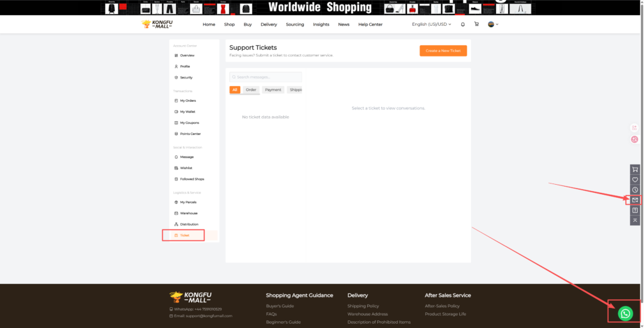Screen dimensions: 644x328
Task: Select the Payment ticket filter tab
Action: (273, 90)
